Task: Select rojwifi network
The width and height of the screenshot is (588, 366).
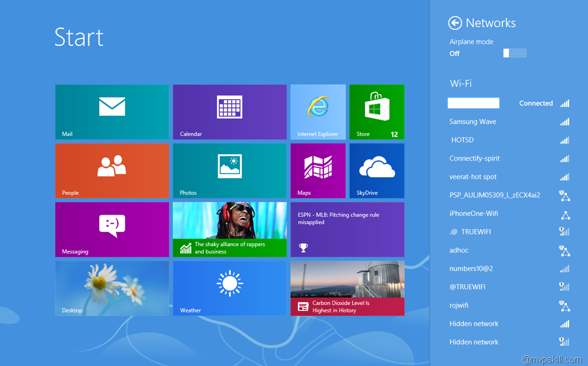Action: 509,305
